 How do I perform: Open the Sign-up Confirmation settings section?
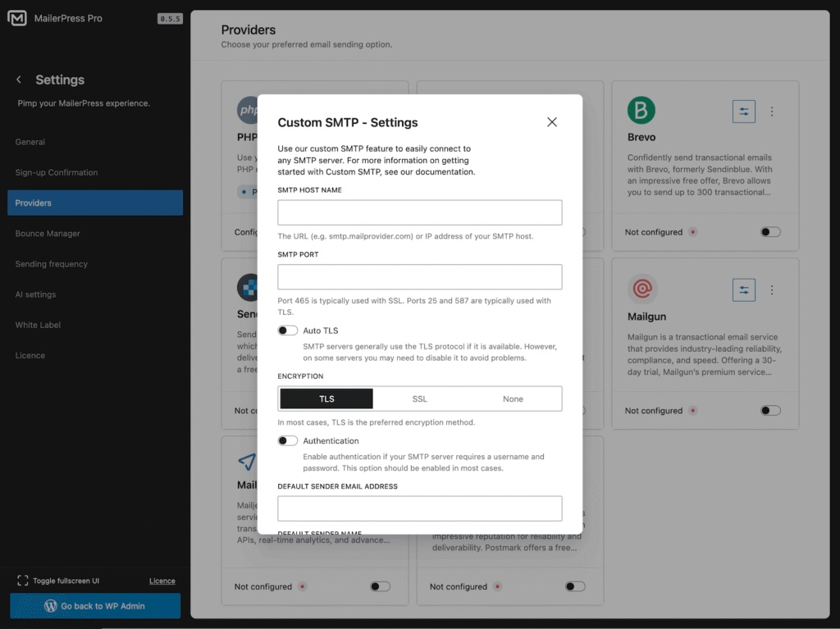point(58,172)
